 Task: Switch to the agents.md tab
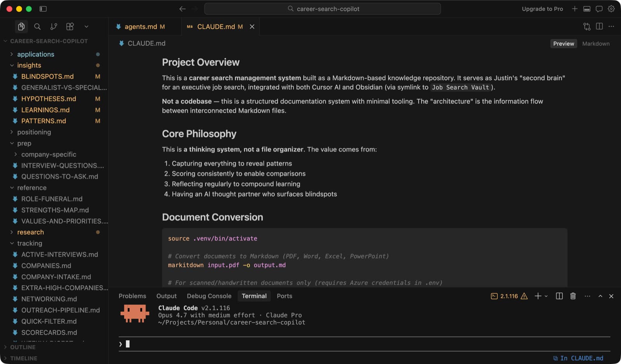pos(144,26)
